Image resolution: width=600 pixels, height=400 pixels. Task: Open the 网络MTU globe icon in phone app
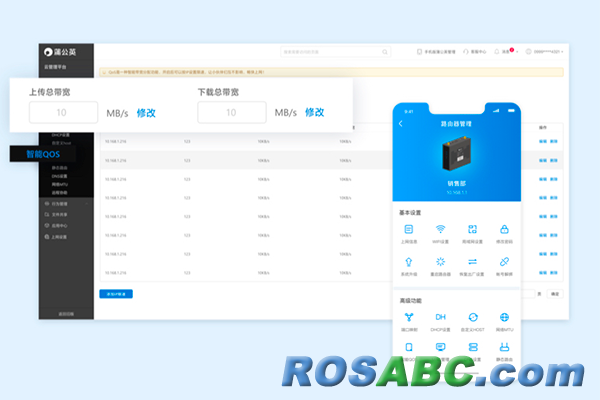coord(504,317)
